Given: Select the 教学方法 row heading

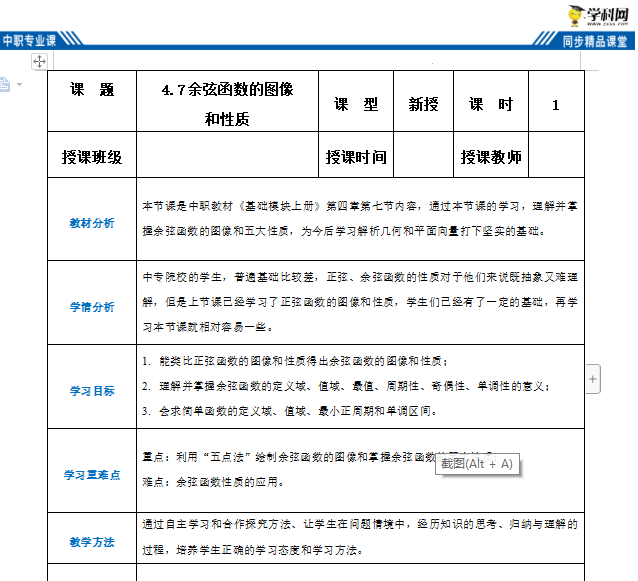Looking at the screenshot, I should (92, 542).
